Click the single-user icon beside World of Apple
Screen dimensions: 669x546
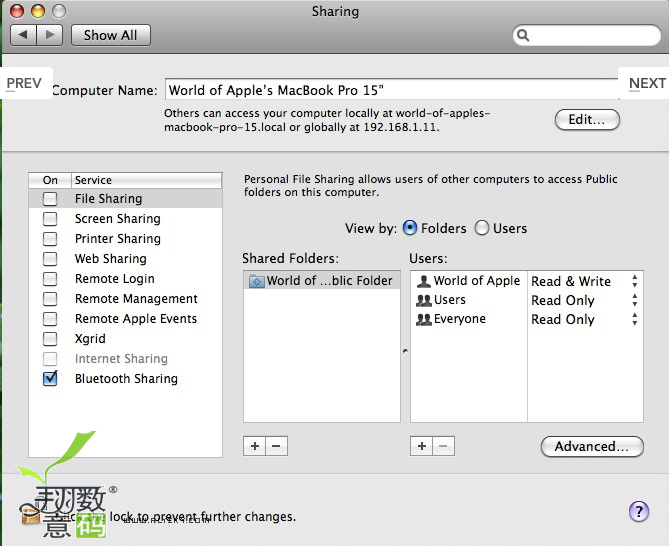424,281
